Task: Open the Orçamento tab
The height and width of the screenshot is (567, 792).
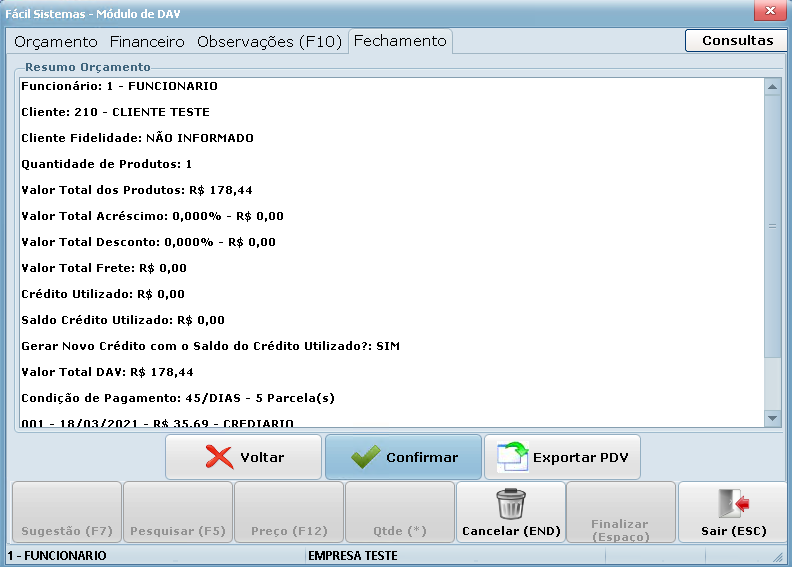Action: coord(56,42)
